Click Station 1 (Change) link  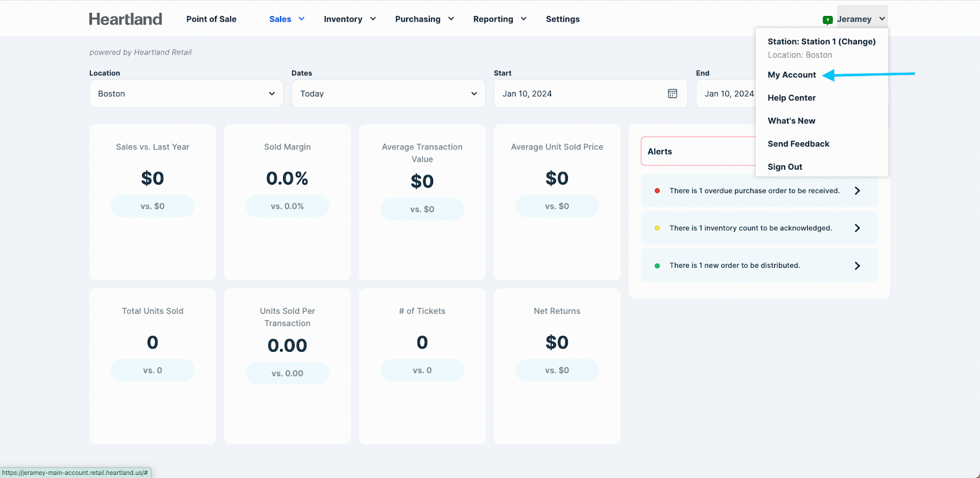click(821, 42)
